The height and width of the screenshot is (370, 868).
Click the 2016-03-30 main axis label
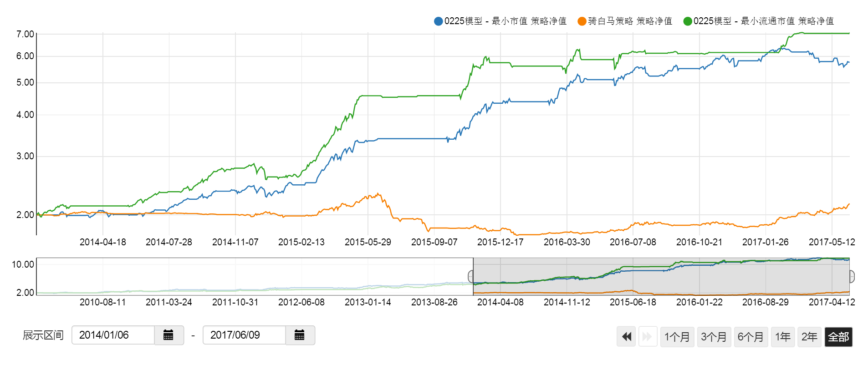(567, 242)
